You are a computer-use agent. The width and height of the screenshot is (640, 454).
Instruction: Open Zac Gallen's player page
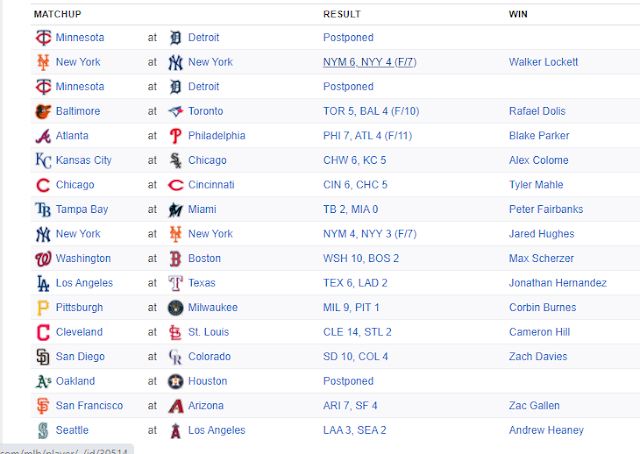click(534, 406)
